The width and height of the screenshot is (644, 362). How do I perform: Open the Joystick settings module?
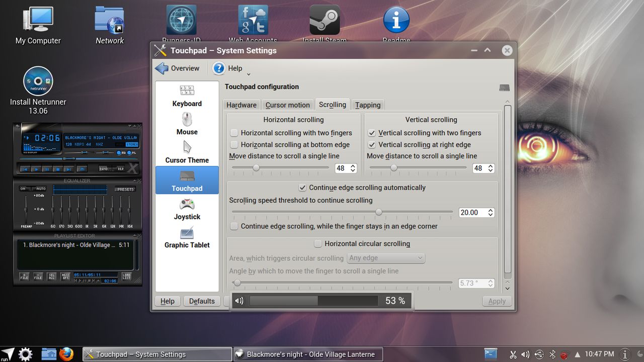pyautogui.click(x=187, y=209)
